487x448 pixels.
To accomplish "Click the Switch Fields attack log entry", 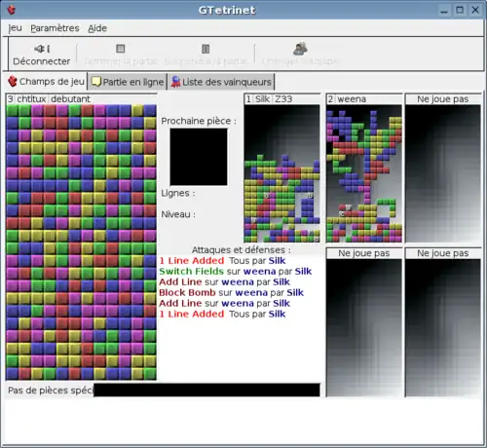I will pyautogui.click(x=235, y=272).
